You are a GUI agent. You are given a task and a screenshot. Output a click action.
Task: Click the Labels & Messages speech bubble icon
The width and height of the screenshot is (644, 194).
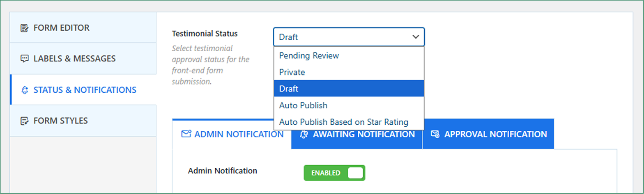click(x=25, y=59)
